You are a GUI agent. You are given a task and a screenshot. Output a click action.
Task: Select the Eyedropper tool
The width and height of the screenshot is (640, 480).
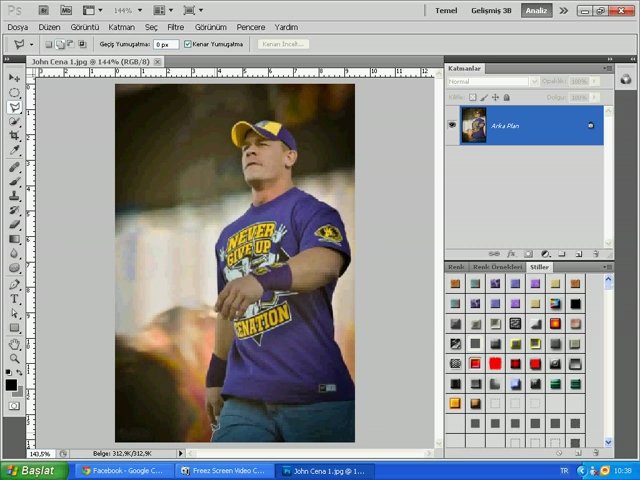(x=14, y=150)
